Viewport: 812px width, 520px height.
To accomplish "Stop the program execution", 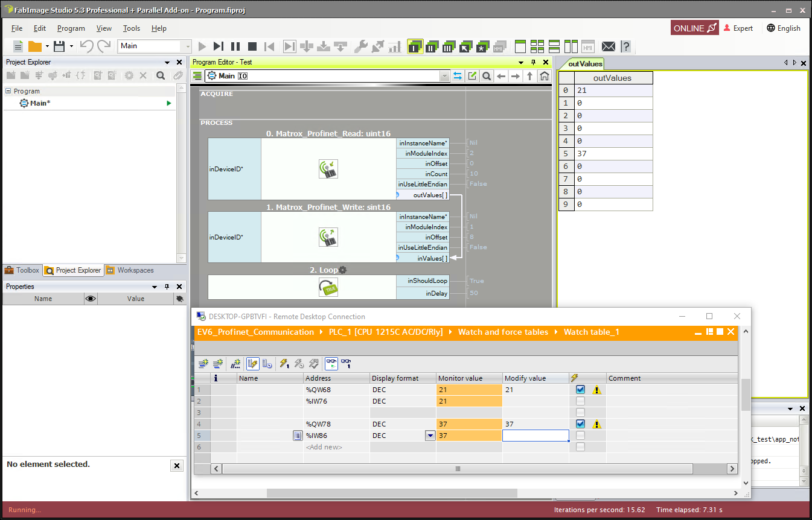I will pos(252,46).
